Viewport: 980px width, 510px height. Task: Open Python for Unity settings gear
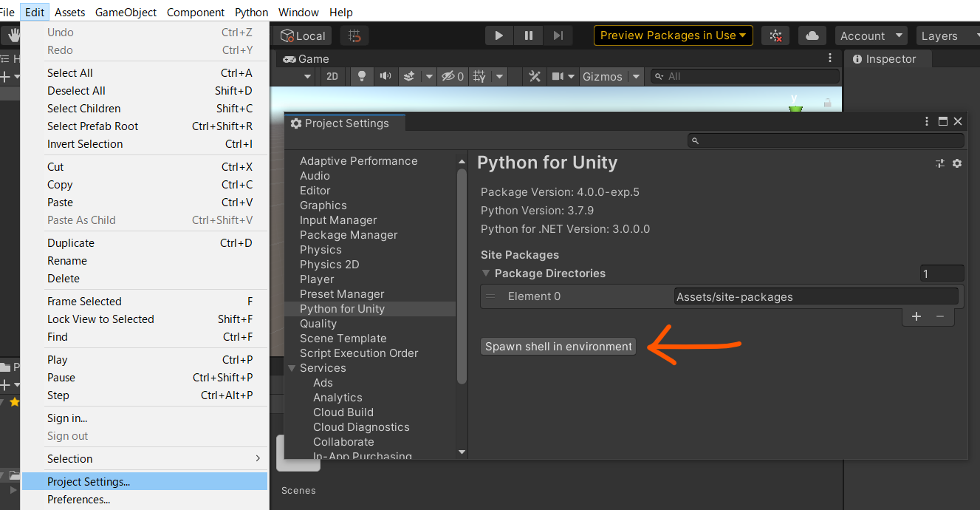[957, 163]
